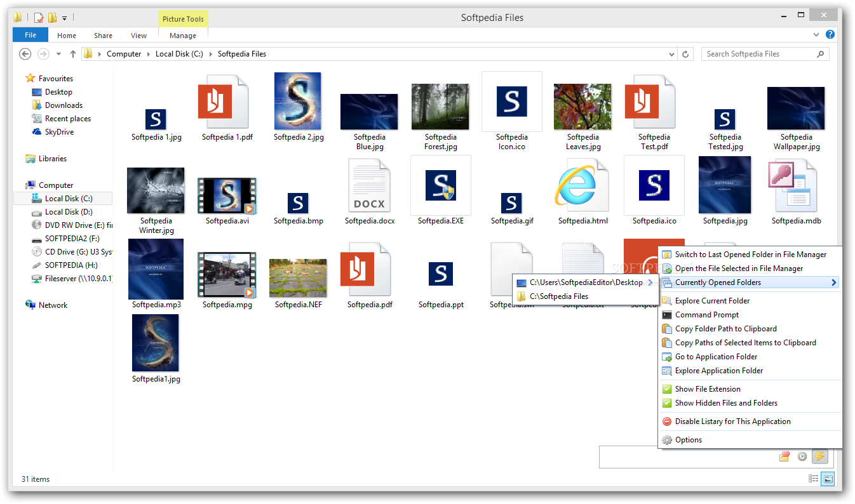The width and height of the screenshot is (855, 504).
Task: Open Listary favorites folder icon
Action: tap(786, 456)
